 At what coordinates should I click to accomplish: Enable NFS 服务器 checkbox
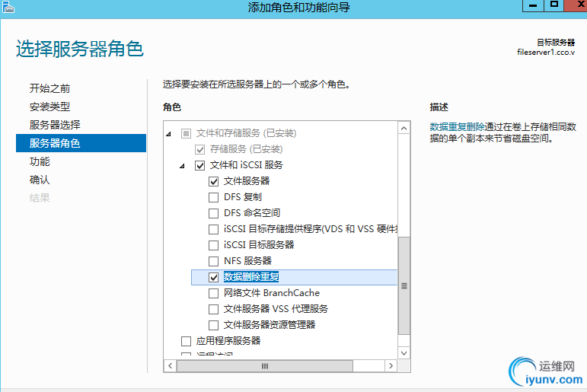pos(213,261)
